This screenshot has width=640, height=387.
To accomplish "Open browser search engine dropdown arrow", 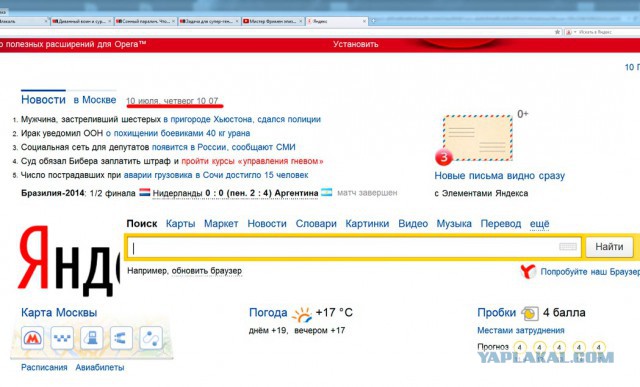I will [575, 32].
